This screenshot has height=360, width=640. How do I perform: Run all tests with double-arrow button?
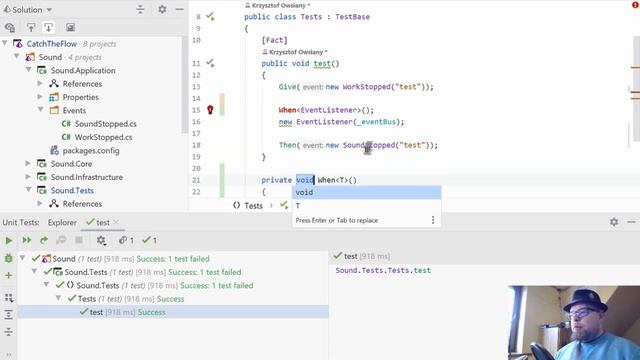pos(27,240)
